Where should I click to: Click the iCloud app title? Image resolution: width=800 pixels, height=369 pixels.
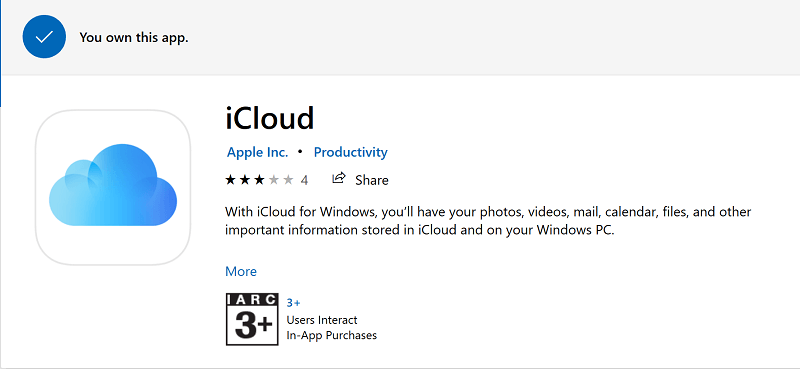(270, 118)
